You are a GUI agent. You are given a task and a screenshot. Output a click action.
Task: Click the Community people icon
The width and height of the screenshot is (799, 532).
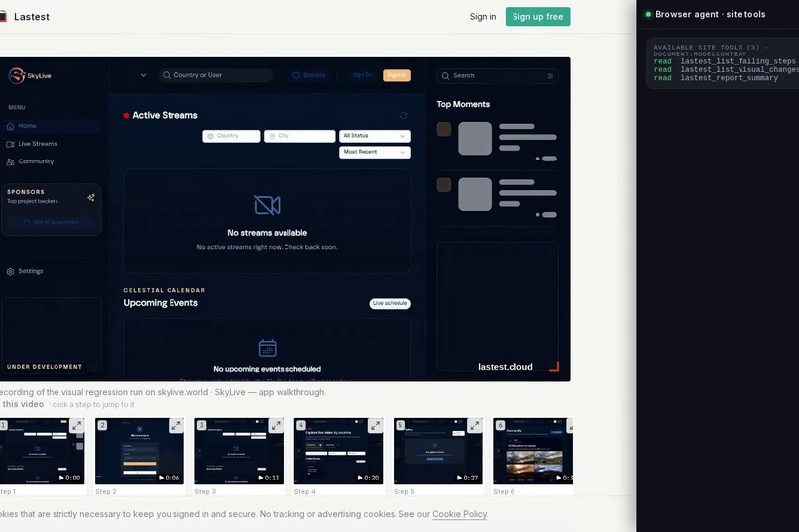(x=10, y=161)
